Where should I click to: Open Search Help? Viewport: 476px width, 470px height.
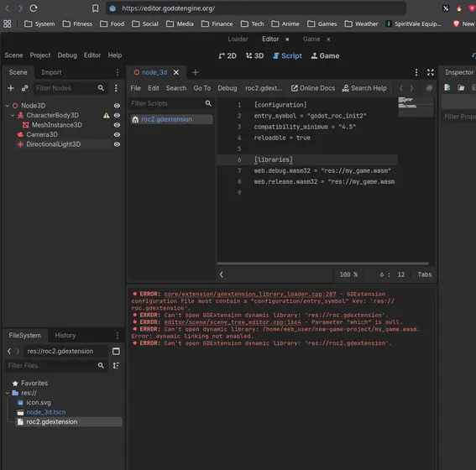[x=364, y=88]
